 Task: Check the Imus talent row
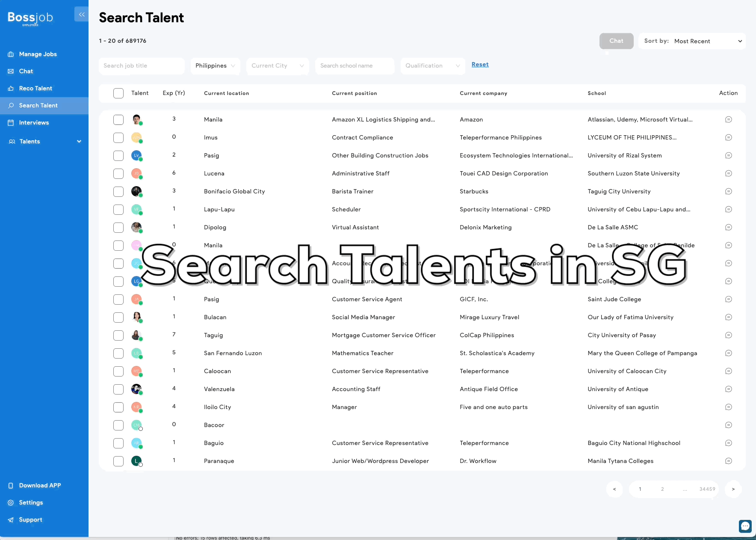point(118,138)
